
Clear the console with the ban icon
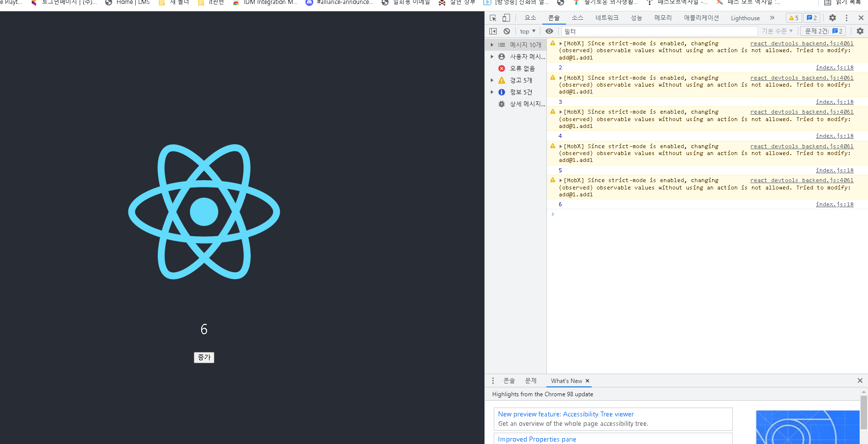click(x=507, y=31)
